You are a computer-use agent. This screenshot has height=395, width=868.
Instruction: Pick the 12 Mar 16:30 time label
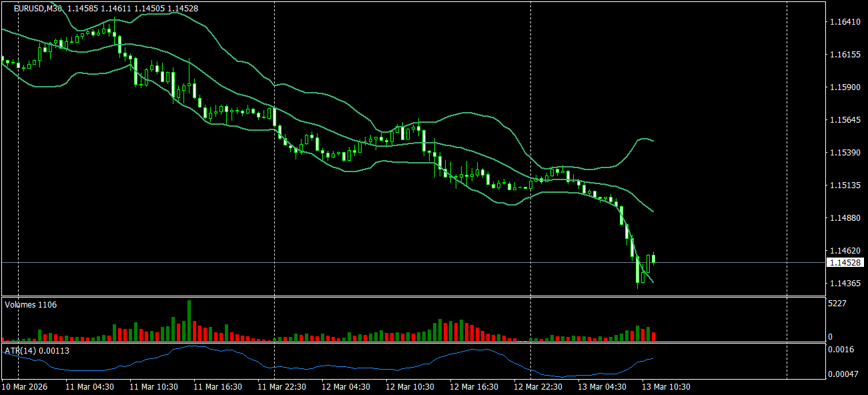click(x=474, y=387)
